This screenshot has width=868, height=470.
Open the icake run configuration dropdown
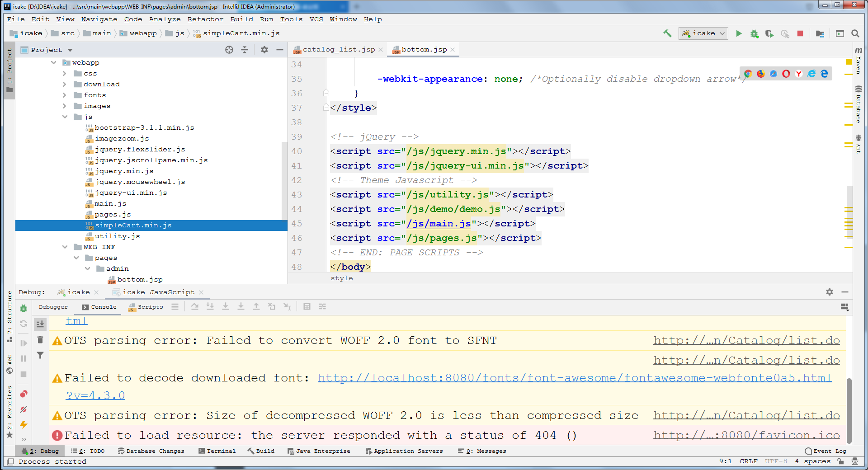[703, 33]
